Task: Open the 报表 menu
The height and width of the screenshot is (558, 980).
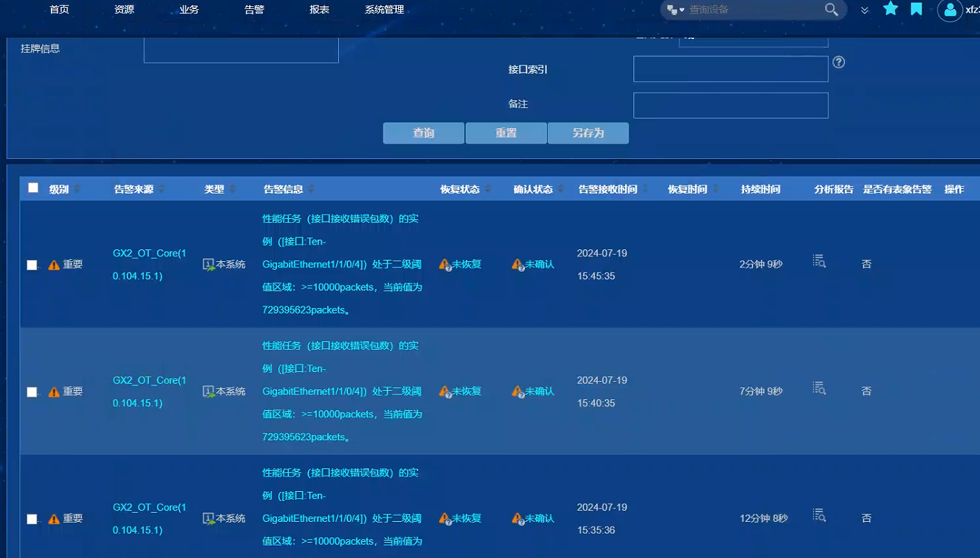Action: [x=319, y=10]
